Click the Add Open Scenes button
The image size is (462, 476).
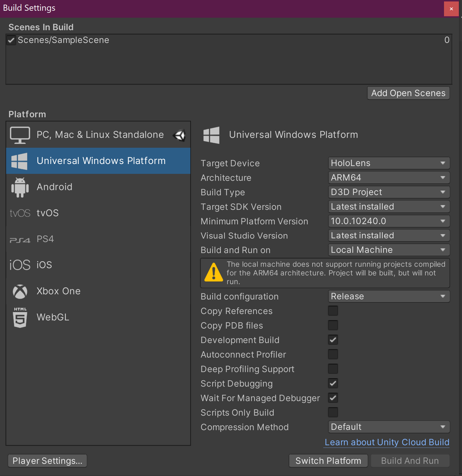[x=408, y=93]
